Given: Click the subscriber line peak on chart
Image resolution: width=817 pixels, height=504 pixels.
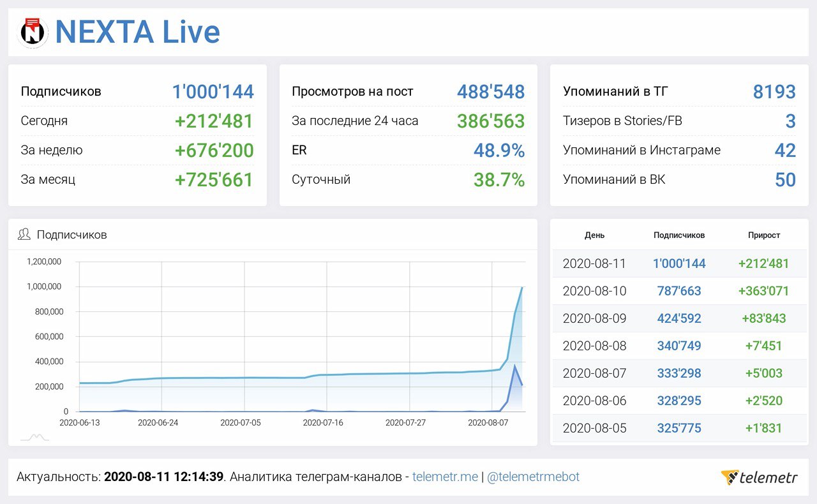Looking at the screenshot, I should 522,288.
